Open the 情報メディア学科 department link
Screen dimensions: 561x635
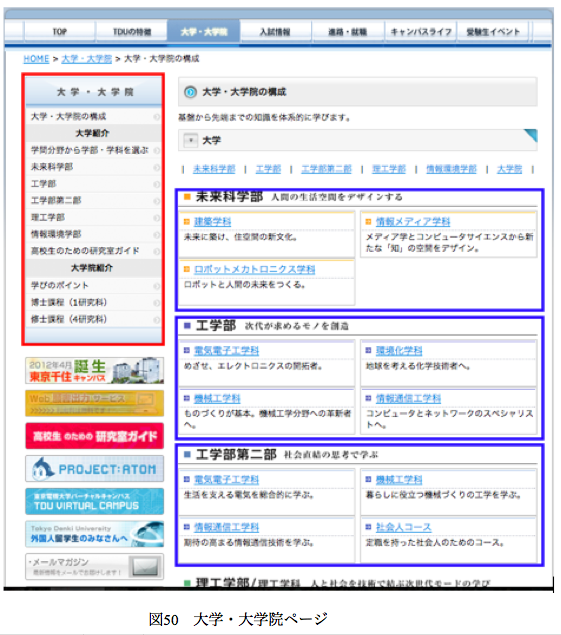tap(413, 222)
